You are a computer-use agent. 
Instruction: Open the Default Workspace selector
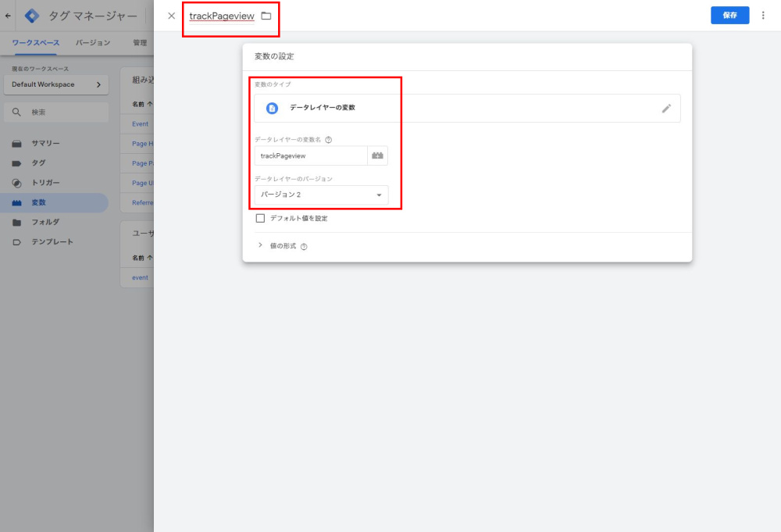tap(55, 84)
